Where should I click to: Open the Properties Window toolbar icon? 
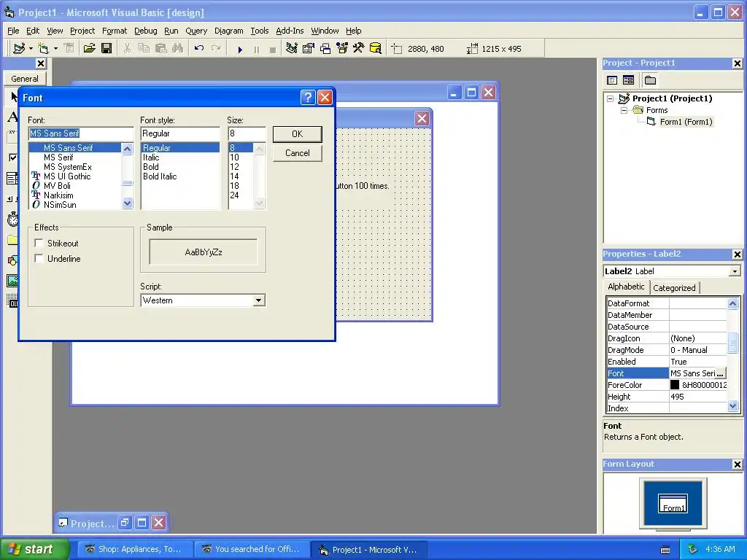tap(309, 49)
